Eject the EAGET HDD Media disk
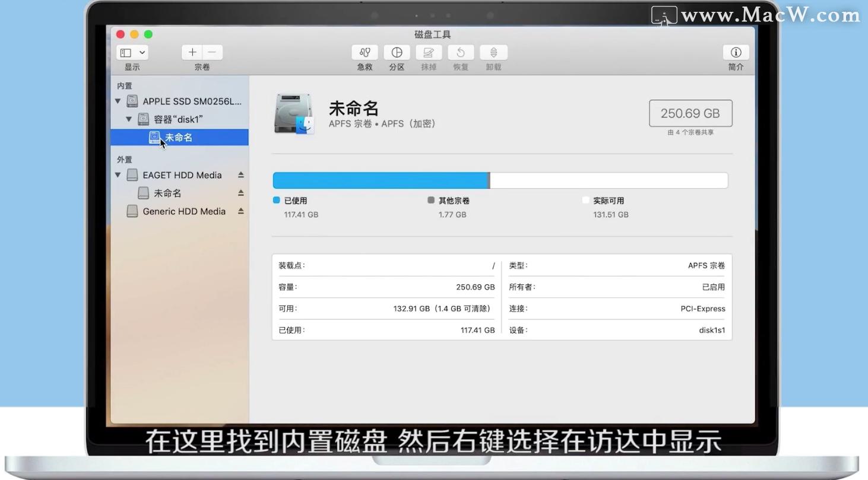Screen dimensions: 868x480 (241, 174)
